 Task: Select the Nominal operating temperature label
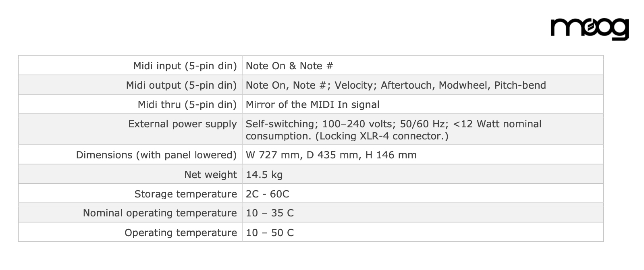[x=160, y=213]
